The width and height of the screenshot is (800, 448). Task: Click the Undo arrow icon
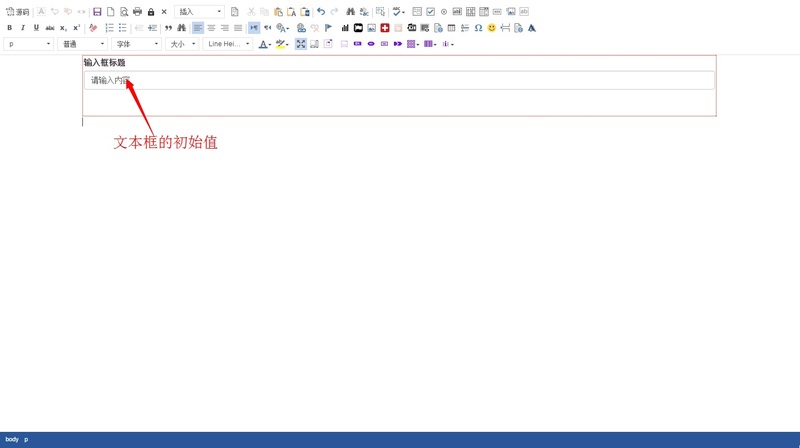321,12
